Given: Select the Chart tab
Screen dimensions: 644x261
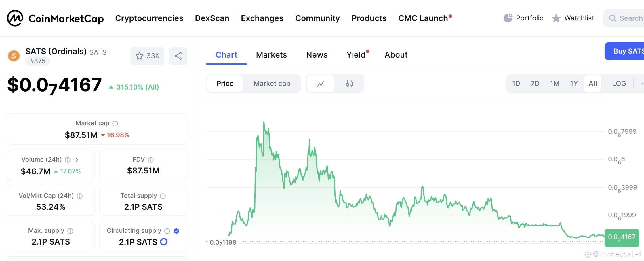Looking at the screenshot, I should pos(226,55).
